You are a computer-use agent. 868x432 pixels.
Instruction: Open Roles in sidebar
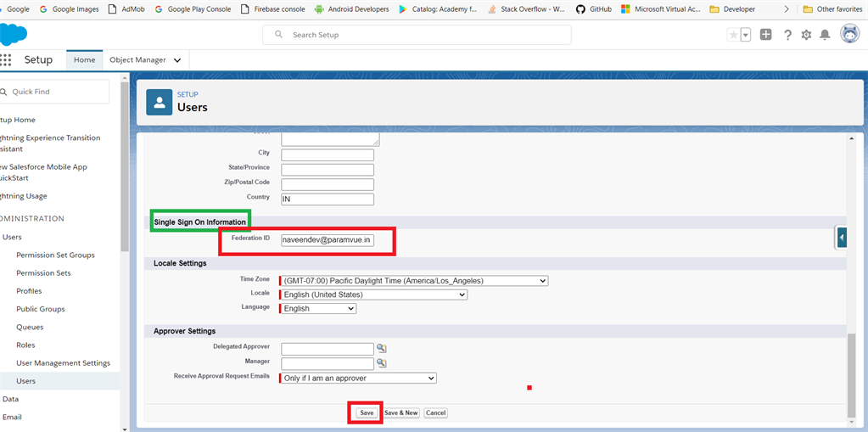[26, 345]
